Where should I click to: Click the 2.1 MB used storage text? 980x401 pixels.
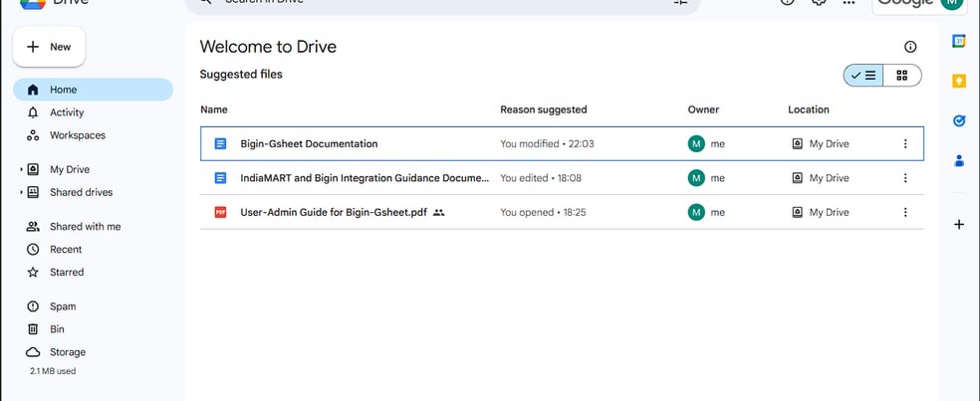coord(53,371)
